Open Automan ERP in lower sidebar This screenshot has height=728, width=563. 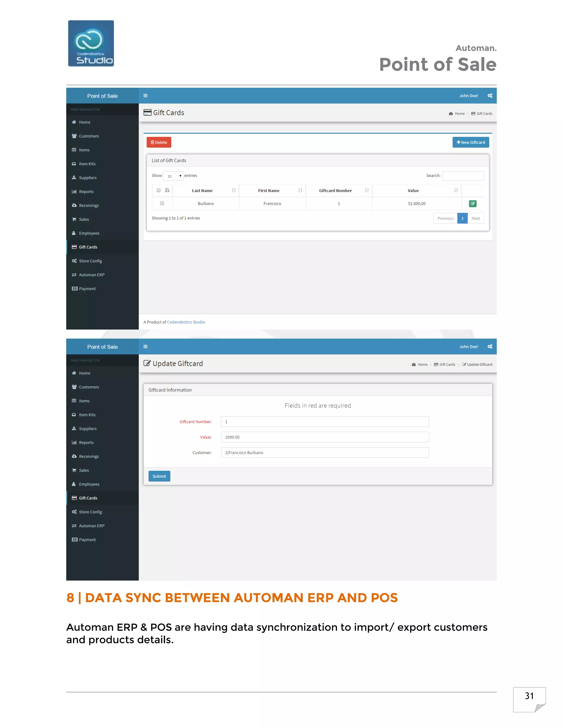pyautogui.click(x=102, y=526)
